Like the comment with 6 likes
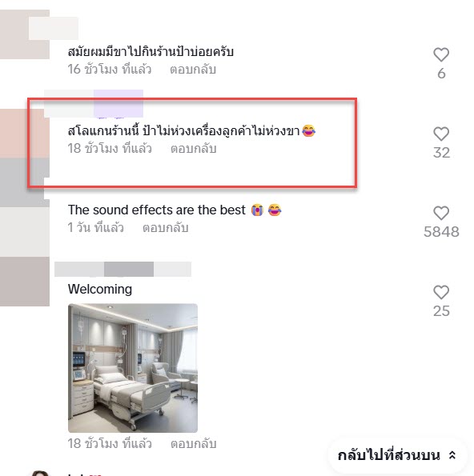474x476 pixels. click(441, 55)
